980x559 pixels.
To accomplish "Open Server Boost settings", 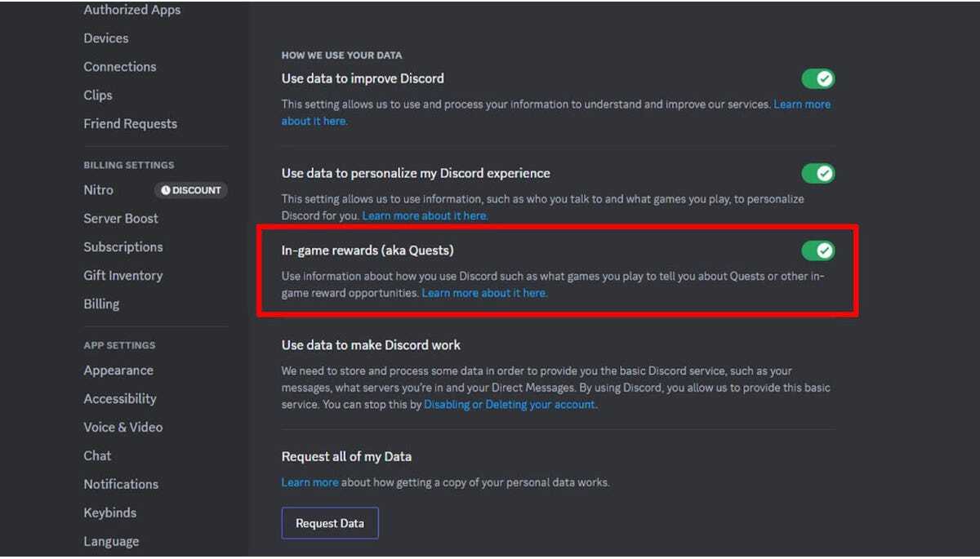I will point(121,219).
